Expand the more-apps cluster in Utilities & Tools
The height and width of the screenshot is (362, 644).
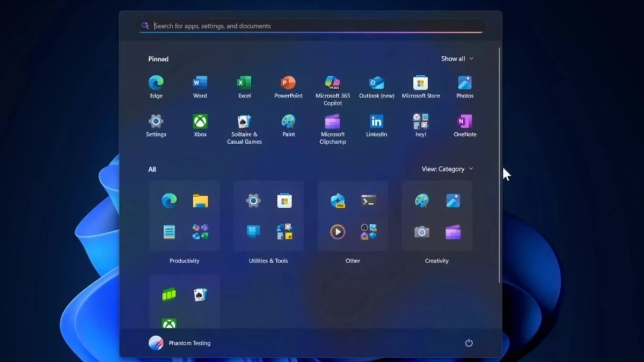(284, 232)
